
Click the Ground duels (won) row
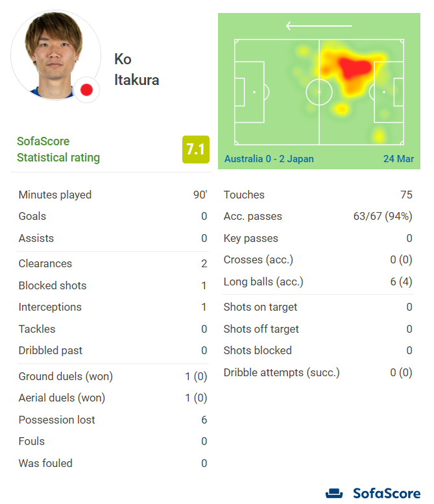pyautogui.click(x=113, y=376)
